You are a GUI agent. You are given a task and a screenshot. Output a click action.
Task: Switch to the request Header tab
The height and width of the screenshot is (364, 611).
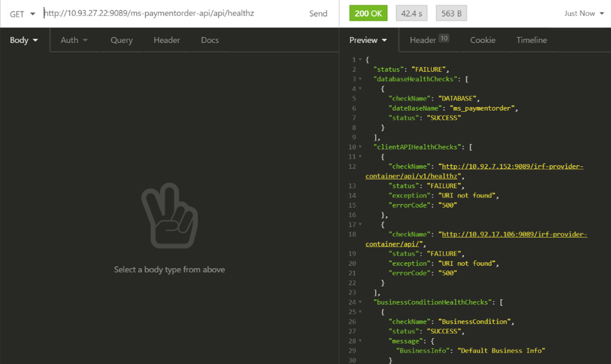click(166, 40)
